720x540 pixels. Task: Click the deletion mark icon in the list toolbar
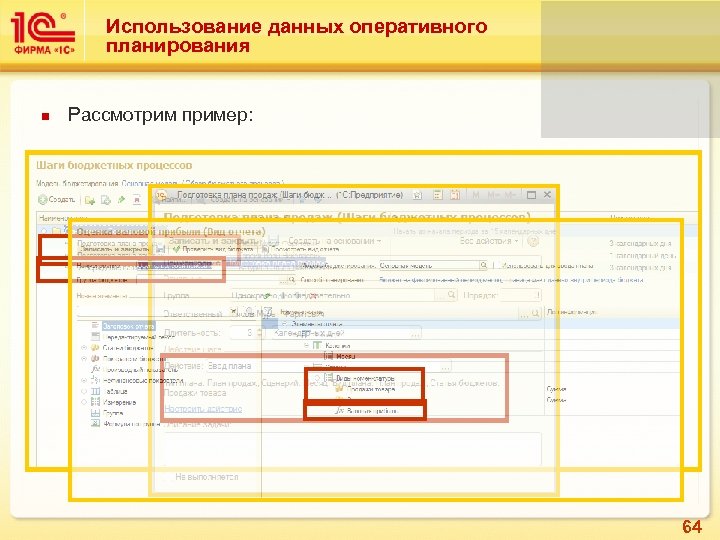point(137,200)
